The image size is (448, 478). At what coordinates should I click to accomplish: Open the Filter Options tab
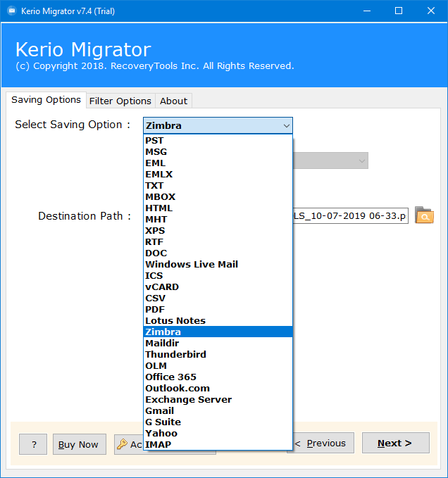click(120, 101)
